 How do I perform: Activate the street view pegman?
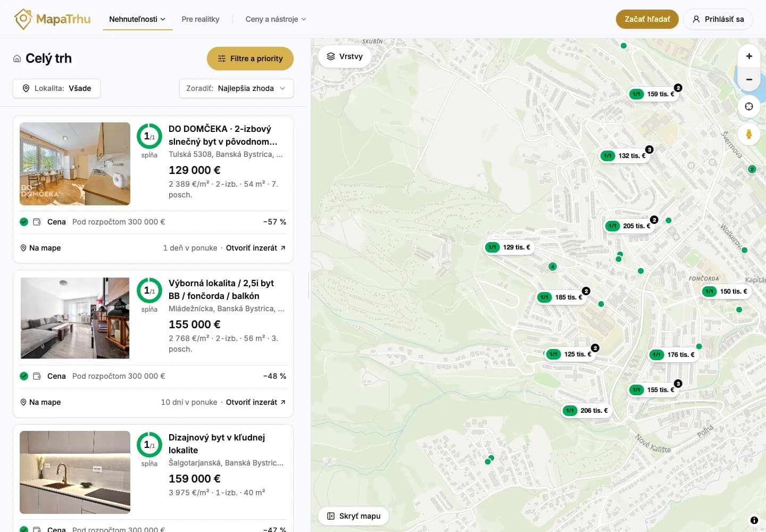point(749,134)
